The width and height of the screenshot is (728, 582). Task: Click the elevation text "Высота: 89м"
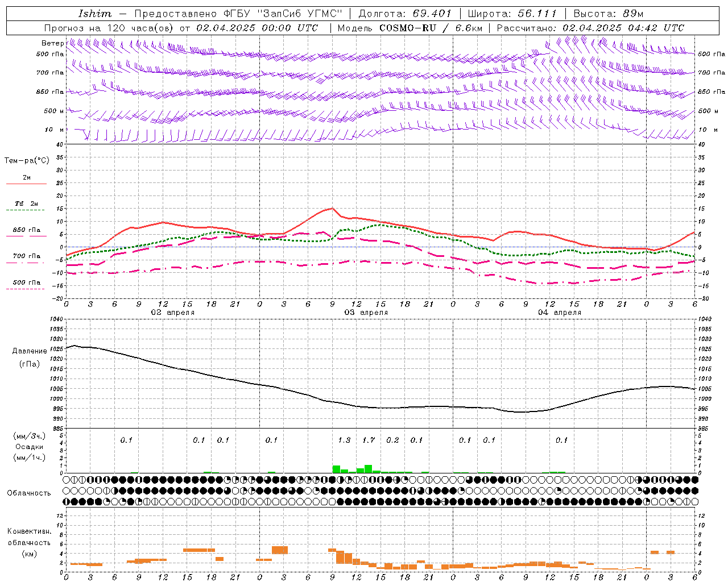point(608,14)
